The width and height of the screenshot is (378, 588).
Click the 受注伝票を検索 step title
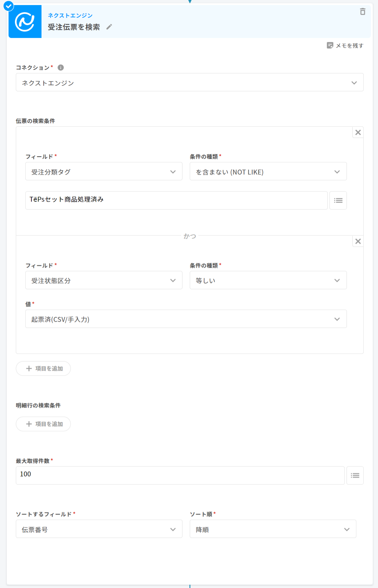[x=74, y=27]
